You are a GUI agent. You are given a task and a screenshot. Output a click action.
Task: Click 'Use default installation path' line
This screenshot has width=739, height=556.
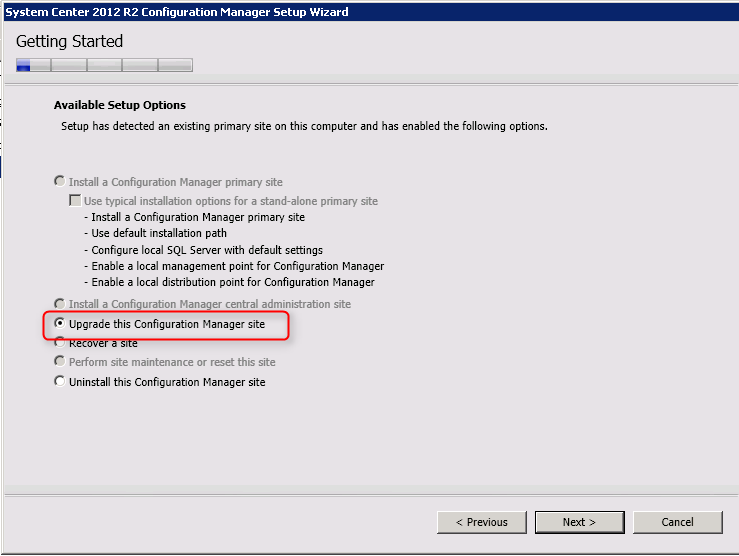[155, 233]
